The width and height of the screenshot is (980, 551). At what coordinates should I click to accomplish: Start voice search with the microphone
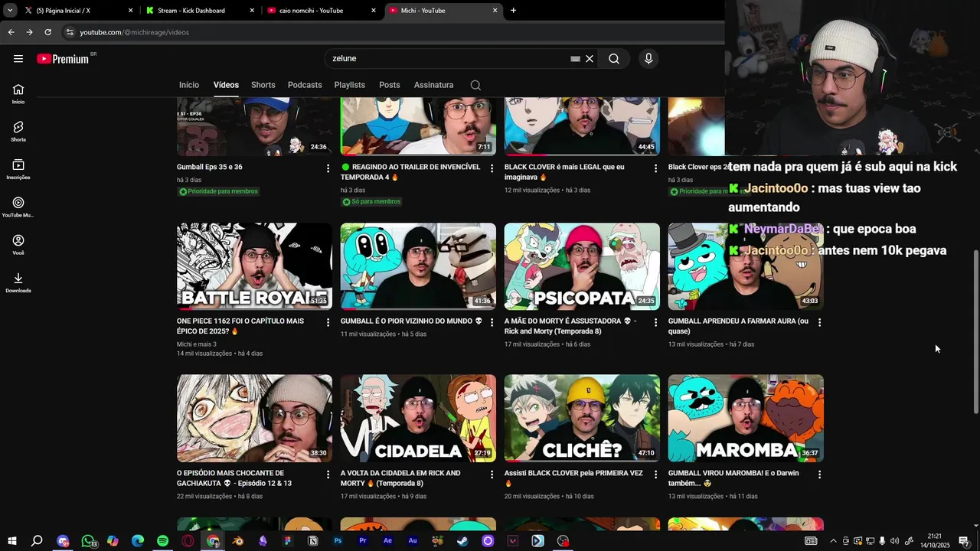[648, 59]
